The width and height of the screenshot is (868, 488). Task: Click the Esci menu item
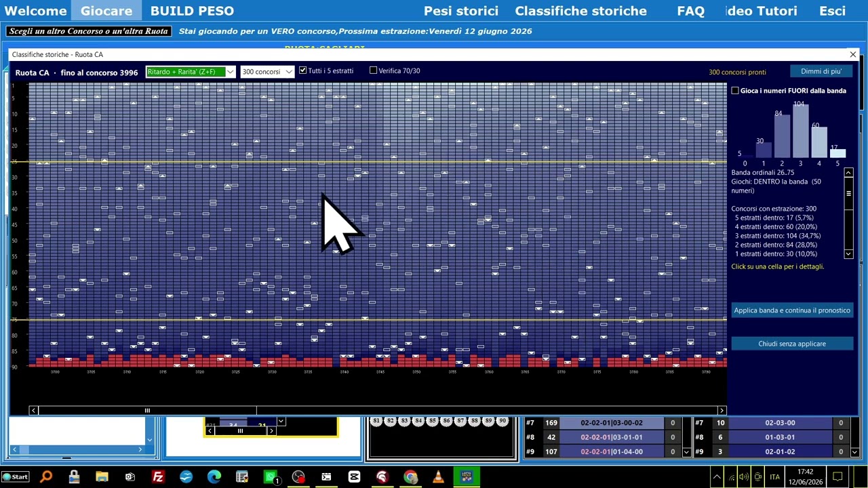pyautogui.click(x=832, y=11)
